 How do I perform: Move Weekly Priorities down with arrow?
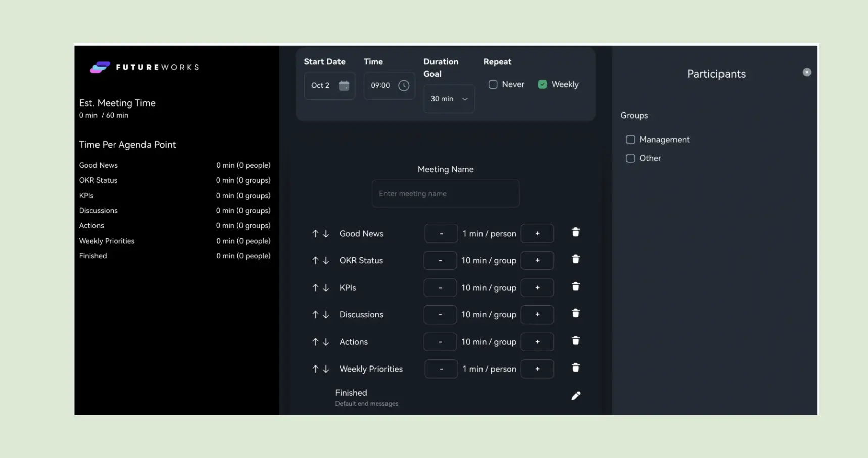(x=326, y=369)
